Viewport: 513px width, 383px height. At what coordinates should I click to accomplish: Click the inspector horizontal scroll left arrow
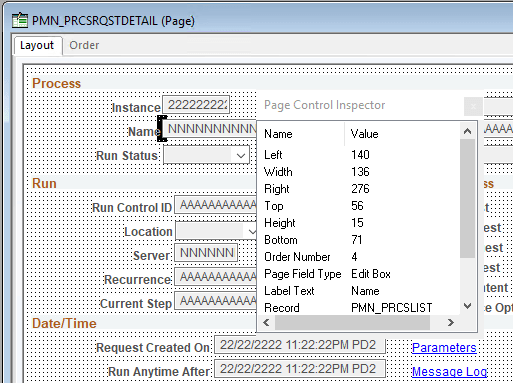point(266,323)
